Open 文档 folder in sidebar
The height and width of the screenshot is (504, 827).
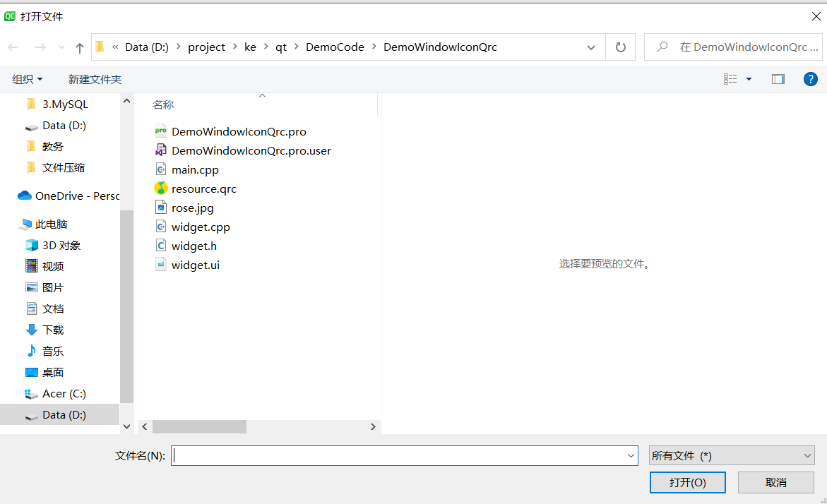coord(53,308)
